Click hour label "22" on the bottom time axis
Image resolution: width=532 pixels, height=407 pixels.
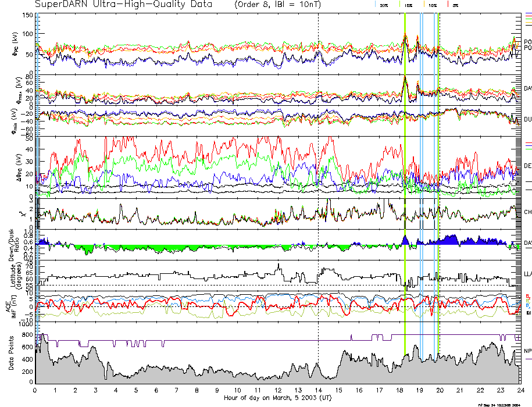480,390
